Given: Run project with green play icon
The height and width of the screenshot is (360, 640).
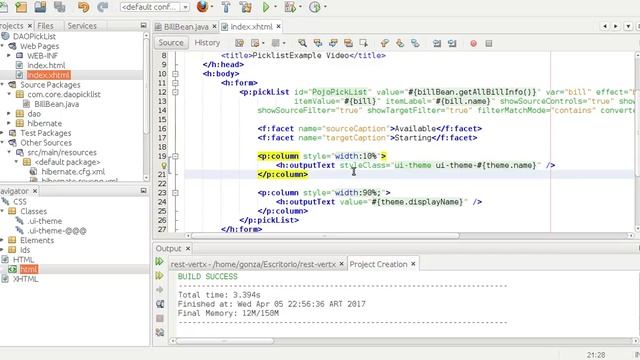Looking at the screenshot, I should pyautogui.click(x=266, y=7).
